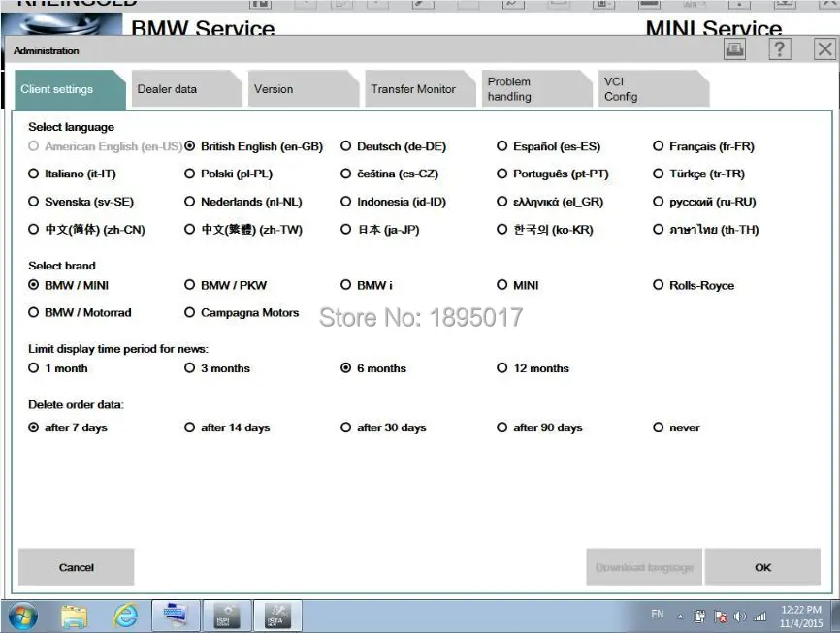Open help with the question mark icon
The image size is (840, 633).
click(780, 49)
